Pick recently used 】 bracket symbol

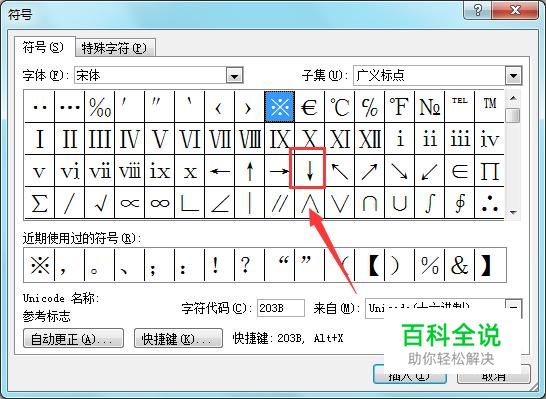click(x=490, y=265)
